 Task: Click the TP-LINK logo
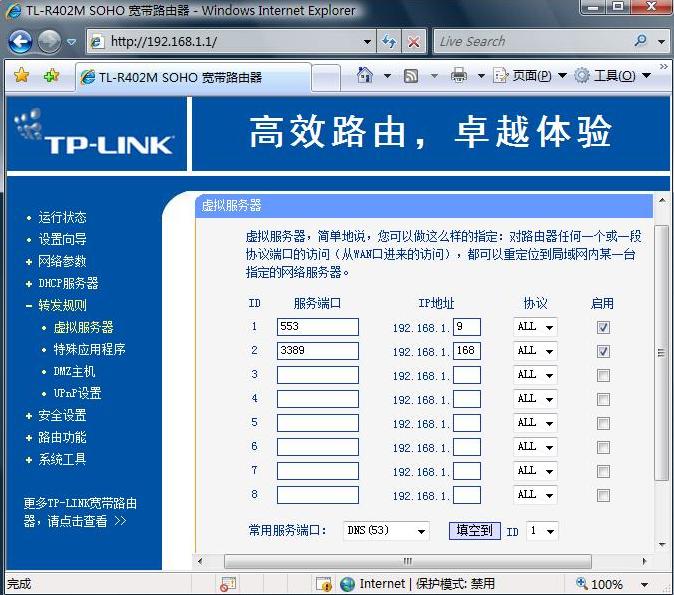(x=94, y=132)
